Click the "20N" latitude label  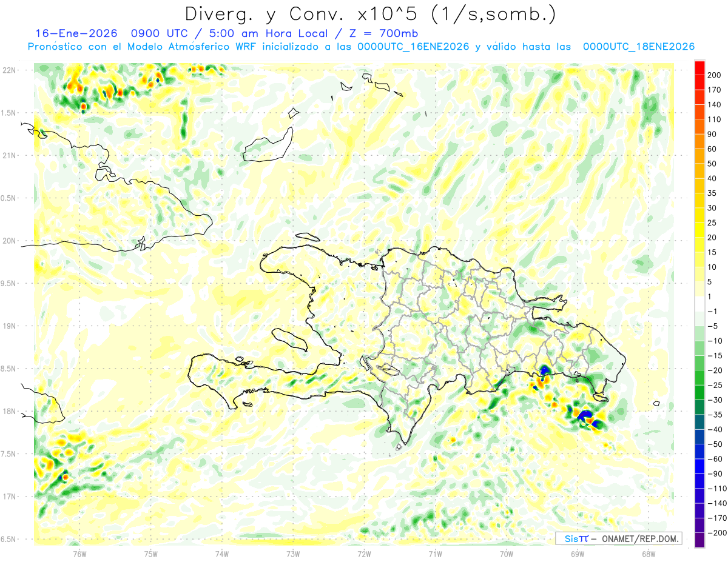(8, 241)
